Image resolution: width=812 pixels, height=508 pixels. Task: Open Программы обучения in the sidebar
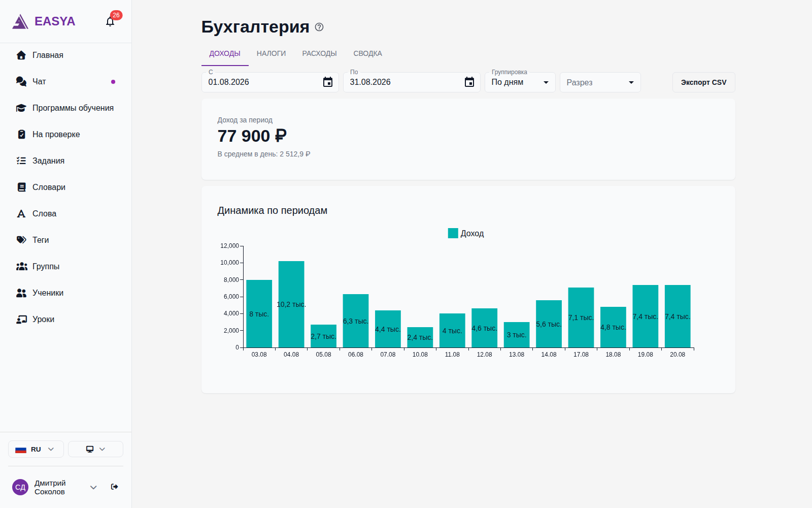(65, 108)
